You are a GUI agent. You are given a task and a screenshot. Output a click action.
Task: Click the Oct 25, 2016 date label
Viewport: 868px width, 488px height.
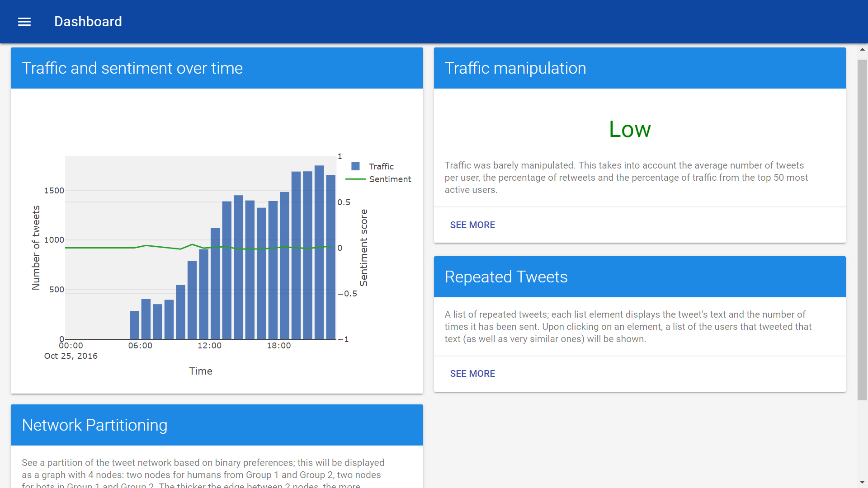71,356
